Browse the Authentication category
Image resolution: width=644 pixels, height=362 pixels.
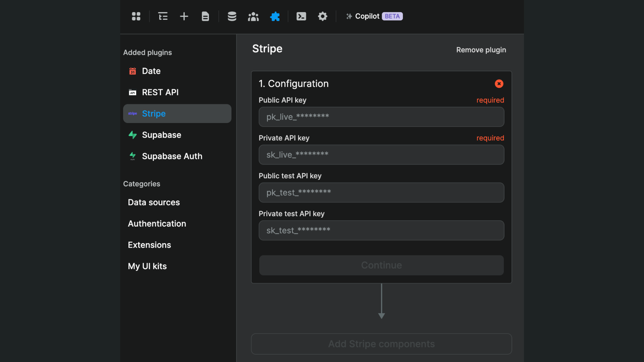pyautogui.click(x=157, y=224)
